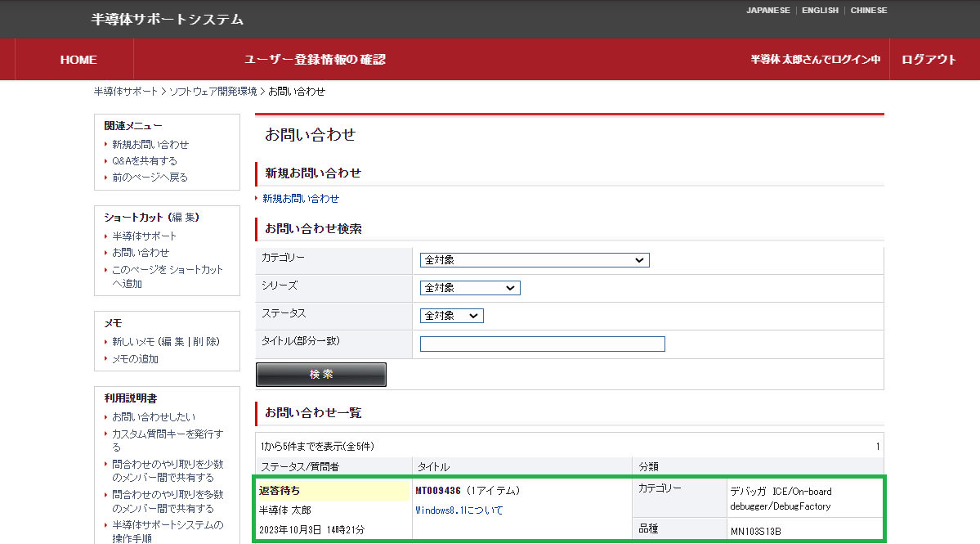
Task: Open Windows8.1について inquiry link
Action: [x=459, y=510]
